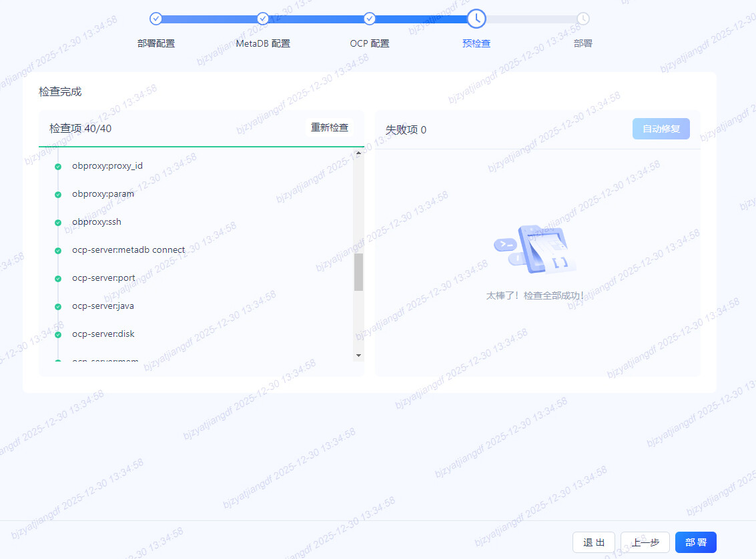Click green status dot beside ocp-server:java
The image size is (756, 559).
click(58, 307)
